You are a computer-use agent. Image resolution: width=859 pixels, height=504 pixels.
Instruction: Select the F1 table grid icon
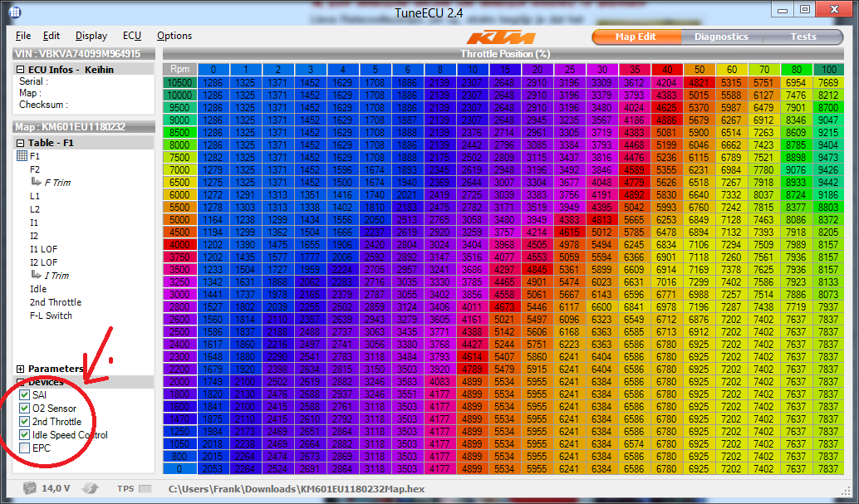22,156
